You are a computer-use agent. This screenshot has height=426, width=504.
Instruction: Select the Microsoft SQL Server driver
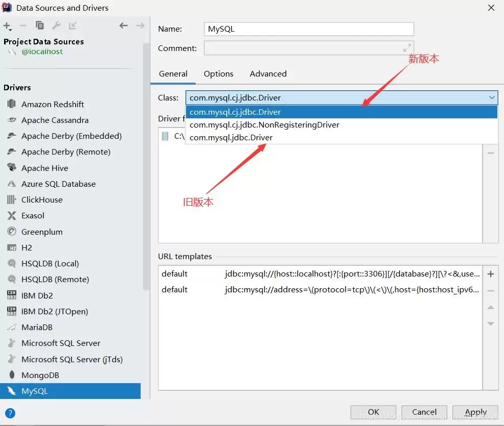tap(70, 343)
